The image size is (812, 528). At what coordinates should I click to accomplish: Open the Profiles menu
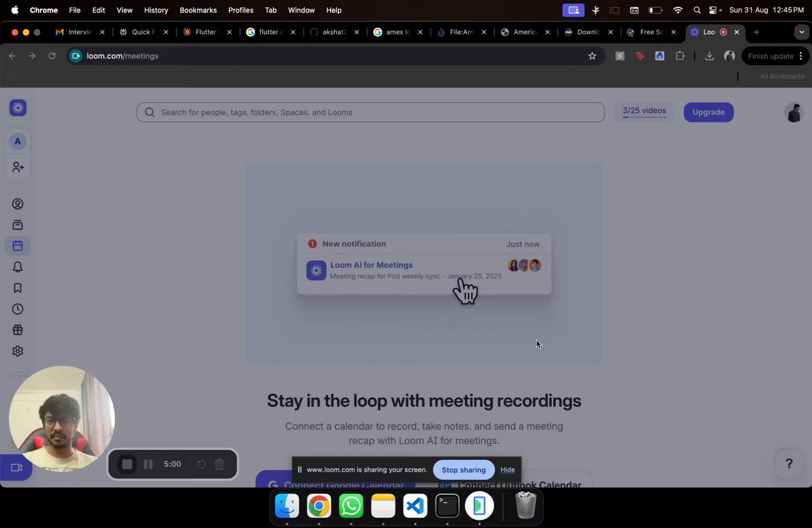(x=240, y=10)
